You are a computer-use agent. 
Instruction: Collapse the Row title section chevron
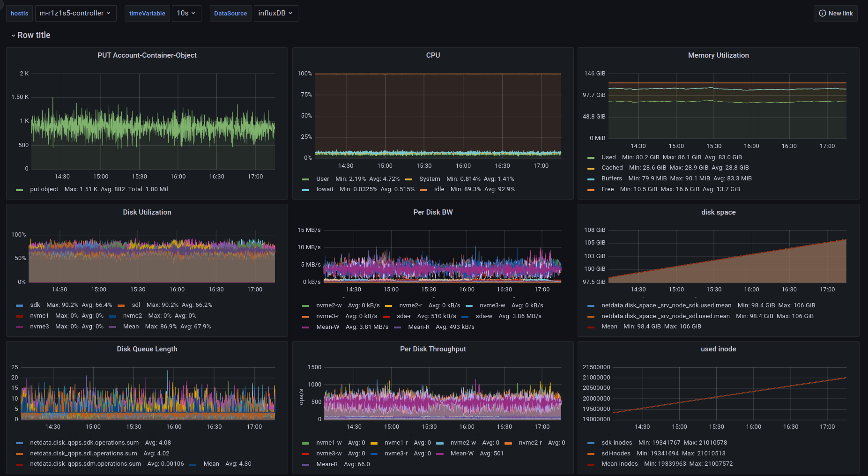13,36
